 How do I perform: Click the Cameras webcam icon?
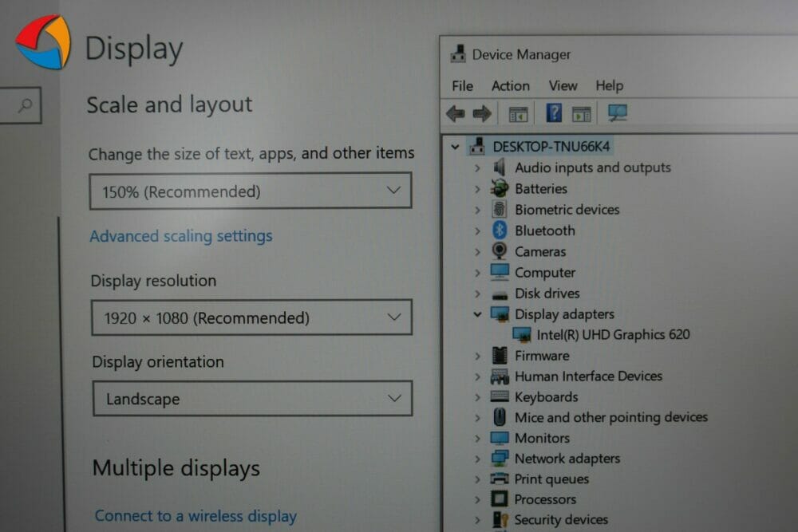pyautogui.click(x=500, y=250)
